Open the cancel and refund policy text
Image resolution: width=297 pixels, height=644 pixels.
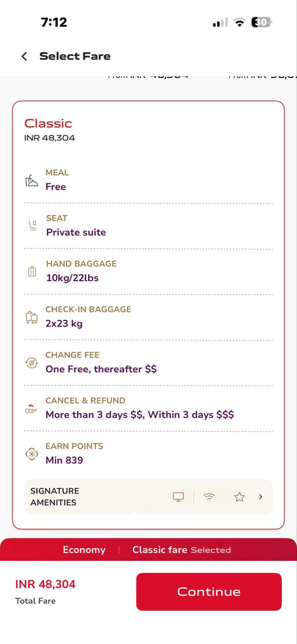140,415
